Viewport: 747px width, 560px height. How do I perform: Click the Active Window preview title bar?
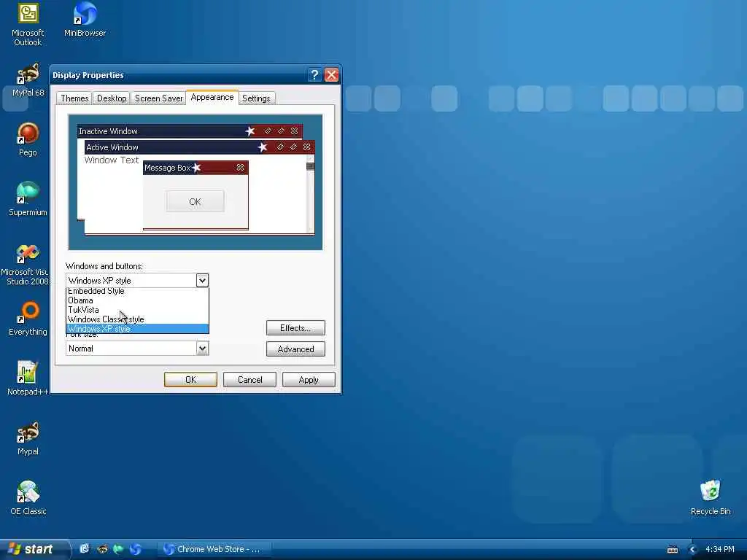tap(199, 147)
